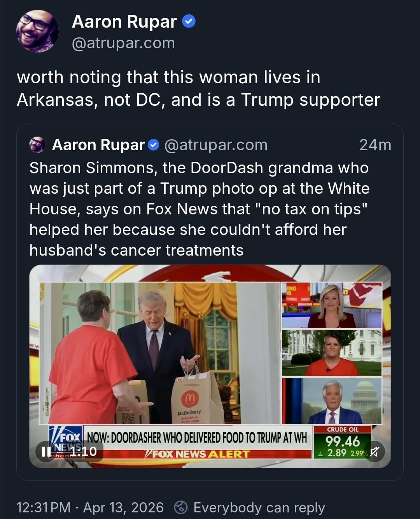Click the verified badge beside Aaron Rupar
Screen dimensions: 420x519
(189, 21)
